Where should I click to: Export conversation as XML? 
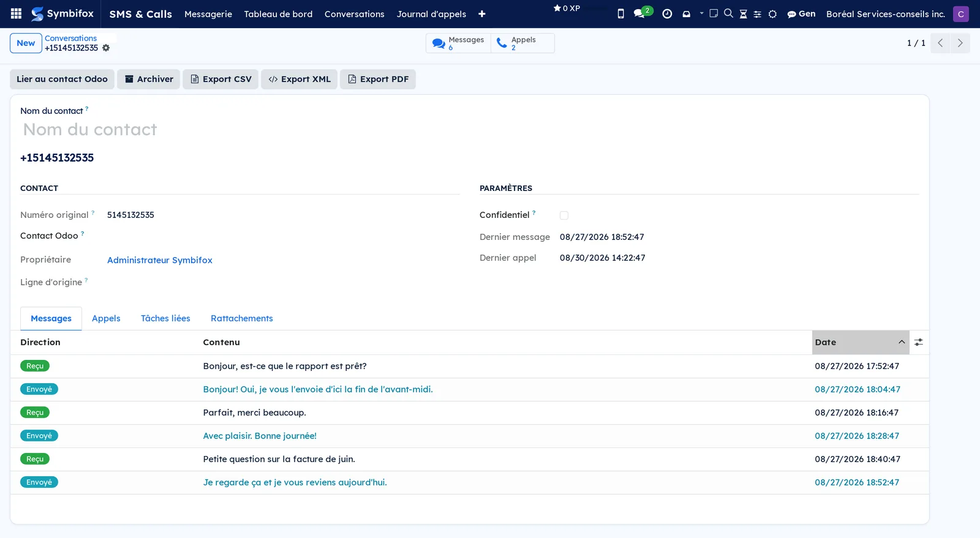pyautogui.click(x=300, y=79)
